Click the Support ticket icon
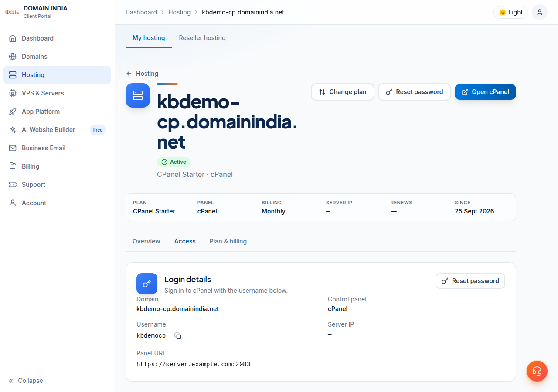This screenshot has width=558, height=392. coord(13,185)
